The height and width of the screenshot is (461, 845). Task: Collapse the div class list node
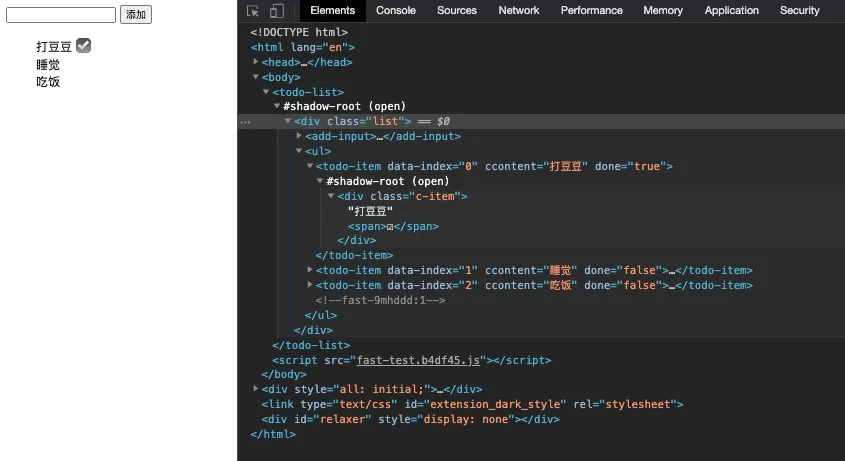pos(288,121)
